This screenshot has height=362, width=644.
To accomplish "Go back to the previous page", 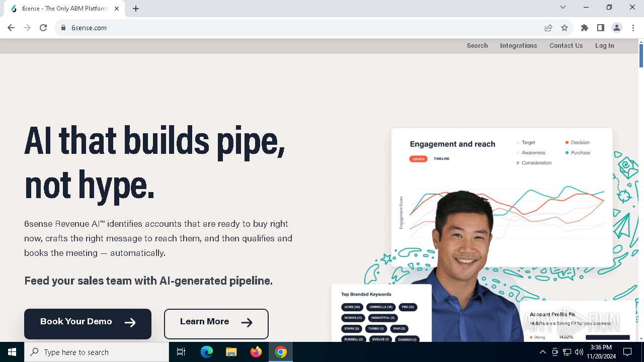I will pos(11,28).
